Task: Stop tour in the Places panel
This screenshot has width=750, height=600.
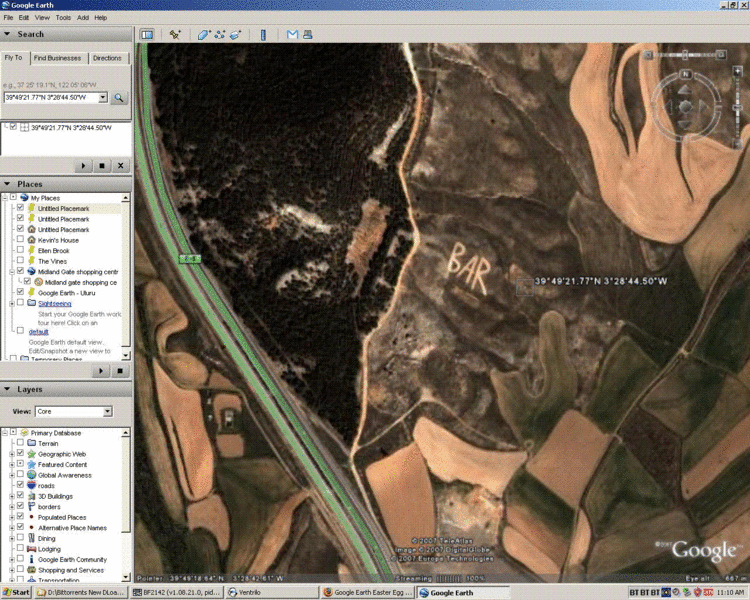Action: coord(120,371)
